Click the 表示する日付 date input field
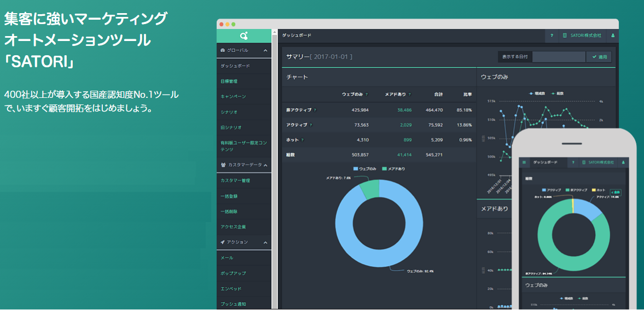The width and height of the screenshot is (644, 310). (x=559, y=57)
